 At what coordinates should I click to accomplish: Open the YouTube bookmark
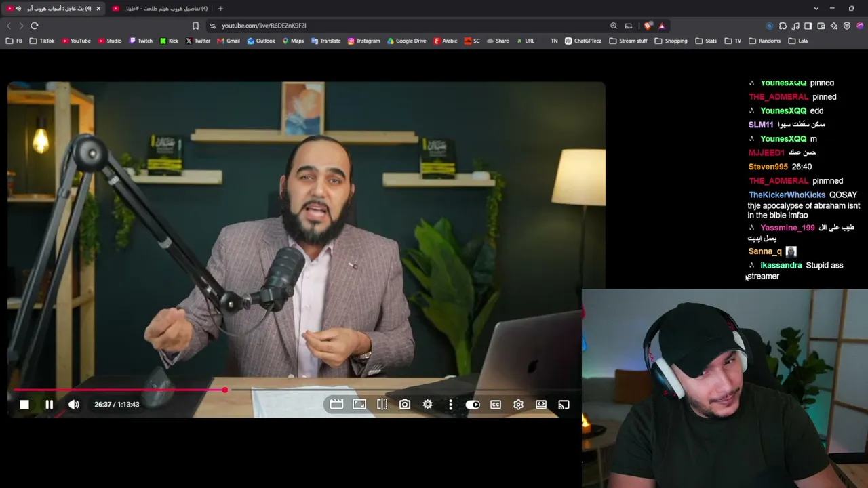[x=76, y=41]
